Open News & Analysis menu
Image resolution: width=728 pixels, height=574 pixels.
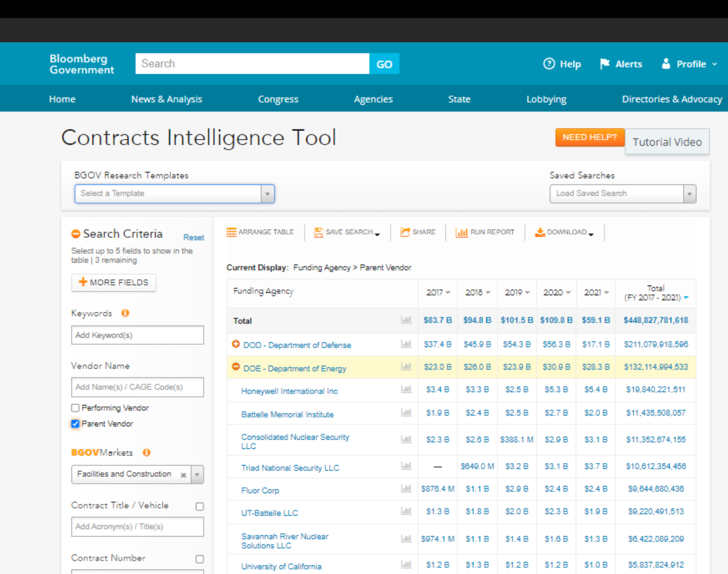tap(167, 99)
